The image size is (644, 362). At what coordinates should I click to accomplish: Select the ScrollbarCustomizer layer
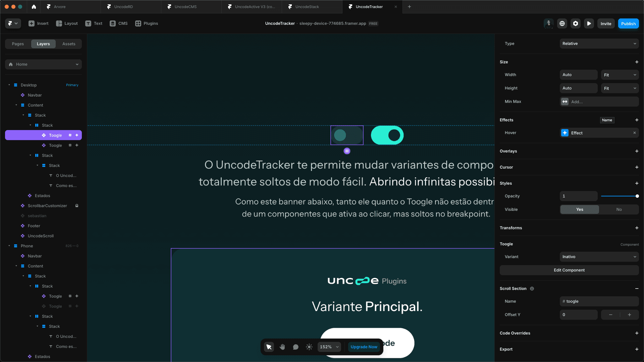click(x=43, y=206)
